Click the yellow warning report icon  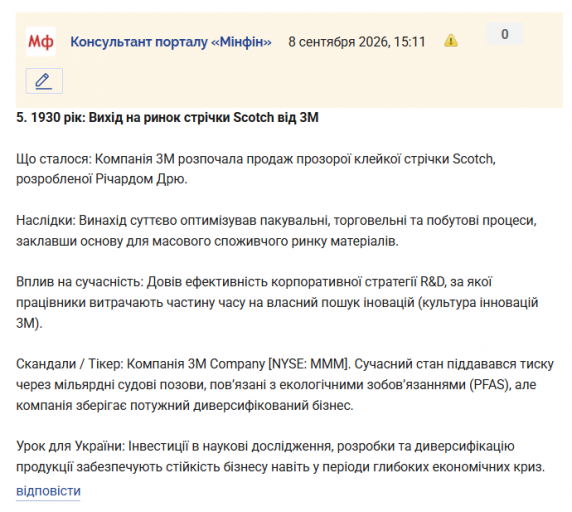[451, 41]
